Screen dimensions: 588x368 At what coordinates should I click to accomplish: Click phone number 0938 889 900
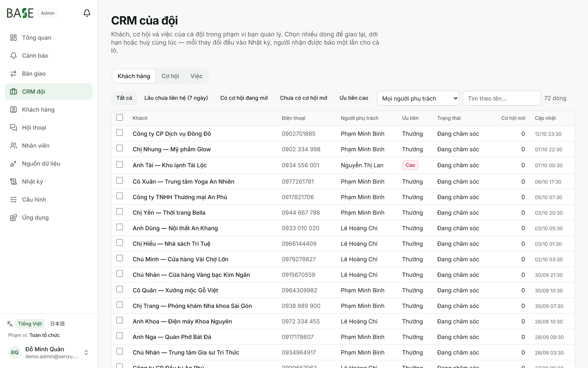coord(301,306)
